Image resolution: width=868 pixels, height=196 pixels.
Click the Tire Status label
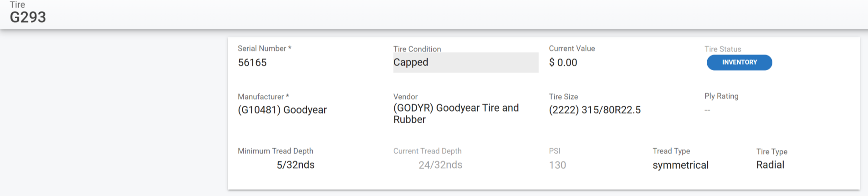coord(723,49)
